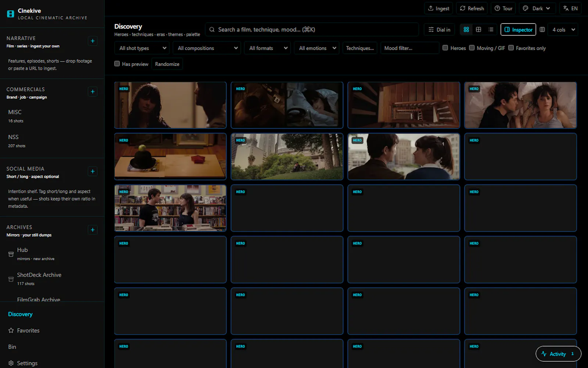
Task: Click the "207 shots" count under NSS
Action: [x=17, y=146]
